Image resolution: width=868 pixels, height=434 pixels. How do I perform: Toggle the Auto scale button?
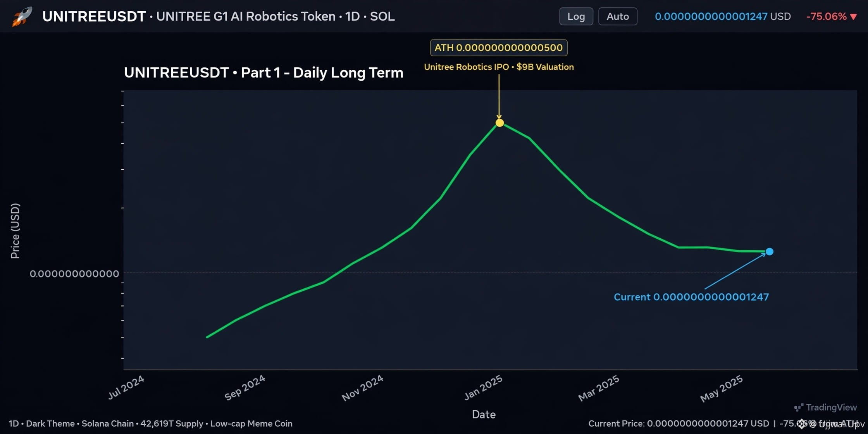pos(618,16)
